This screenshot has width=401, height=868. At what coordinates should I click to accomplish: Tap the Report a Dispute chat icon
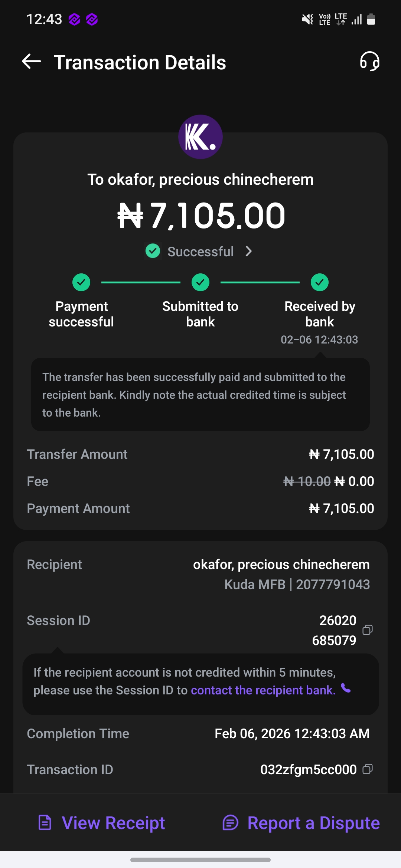coord(230,822)
